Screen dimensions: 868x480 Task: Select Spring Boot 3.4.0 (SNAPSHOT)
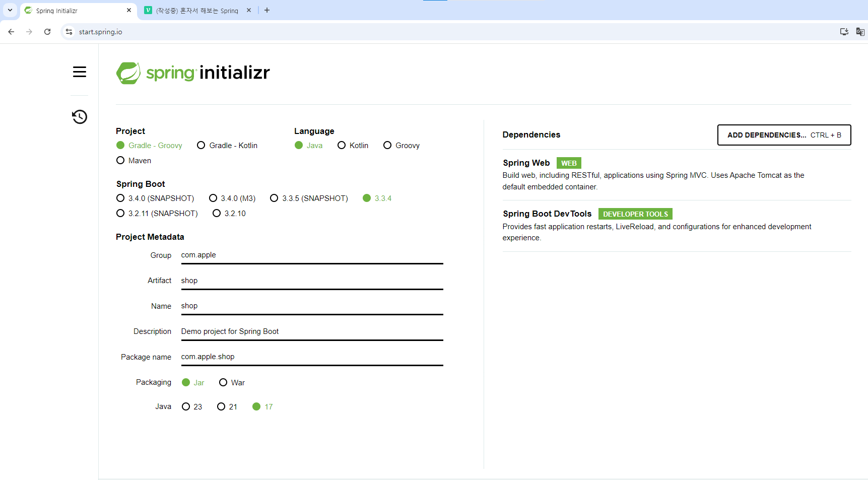(155, 198)
